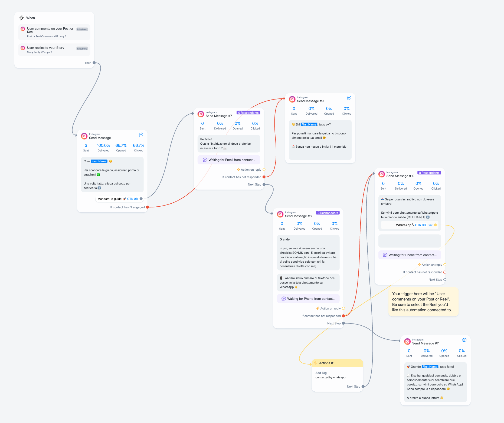The width and height of the screenshot is (504, 423).
Task: Click the Grande First Name tutto fatto message
Action: (x=436, y=382)
